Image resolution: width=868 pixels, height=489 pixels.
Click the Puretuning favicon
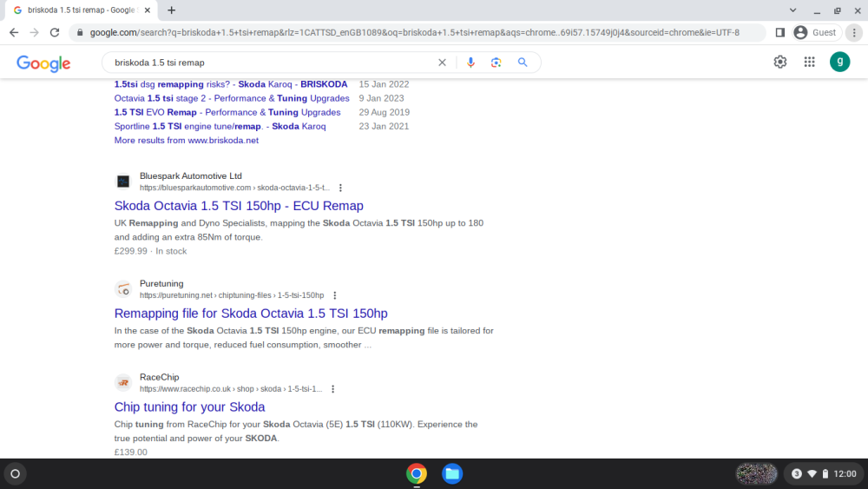tap(123, 288)
